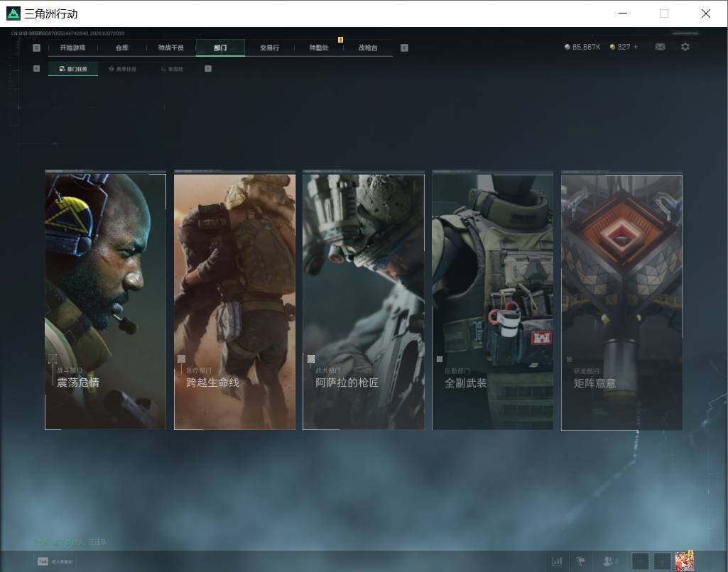Screen dimensions: 728x572
Task: Open the second sub-tab next to 部门任务
Action: 123,69
